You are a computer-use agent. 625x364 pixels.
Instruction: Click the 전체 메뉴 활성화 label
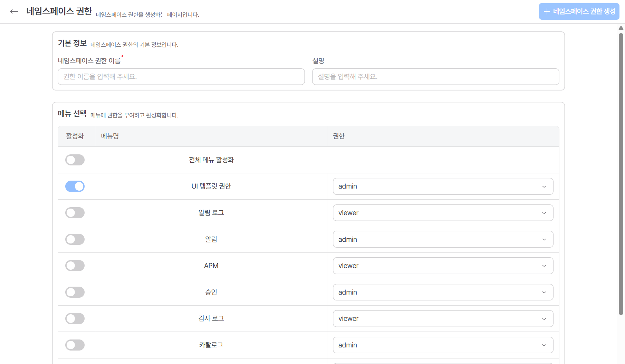point(211,160)
